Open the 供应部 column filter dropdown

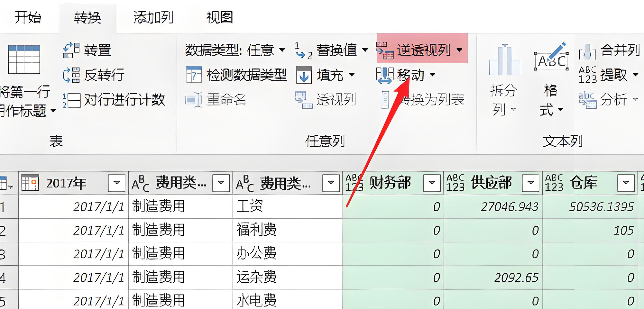pos(531,183)
